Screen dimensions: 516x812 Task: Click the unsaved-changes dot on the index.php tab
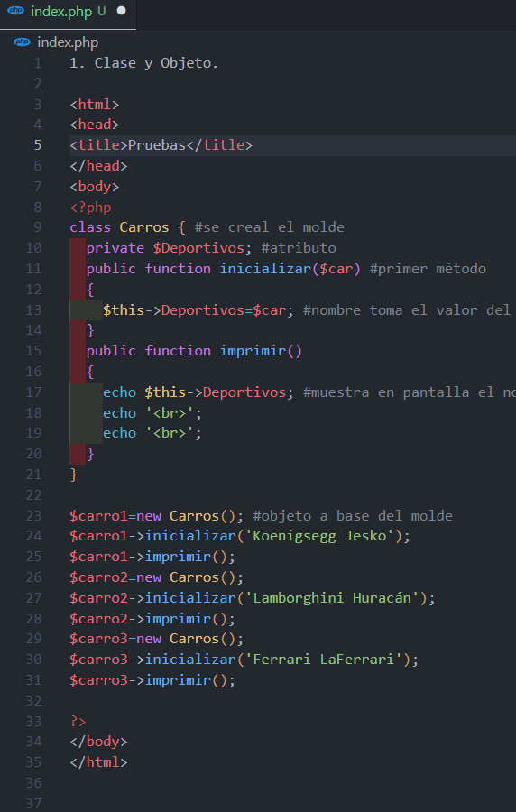121,11
